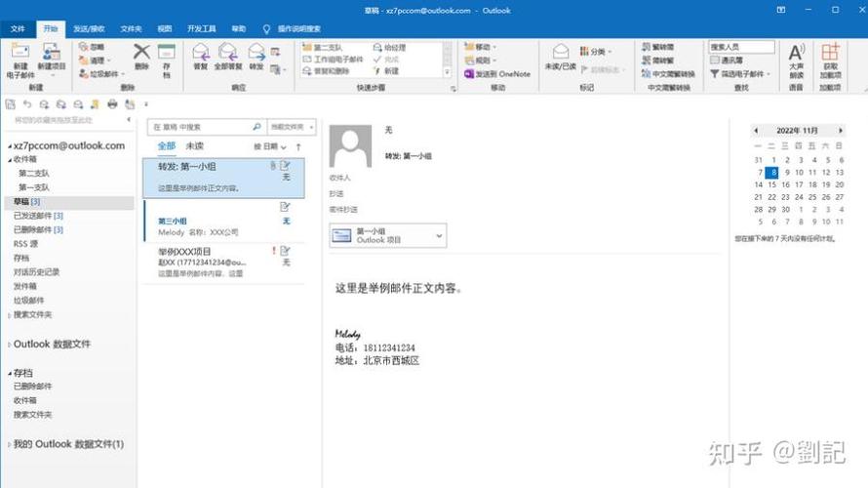Switch to the 文件夹 tab
This screenshot has height=488, width=868.
click(132, 29)
